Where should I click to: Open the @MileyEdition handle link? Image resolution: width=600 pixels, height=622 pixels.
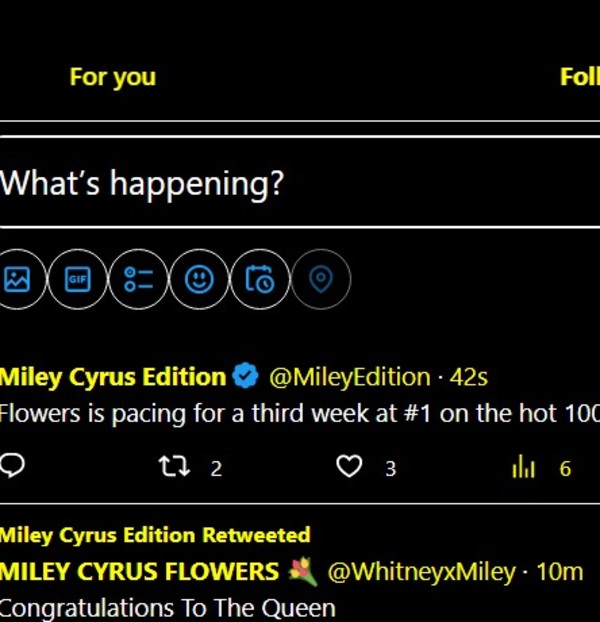click(x=349, y=377)
